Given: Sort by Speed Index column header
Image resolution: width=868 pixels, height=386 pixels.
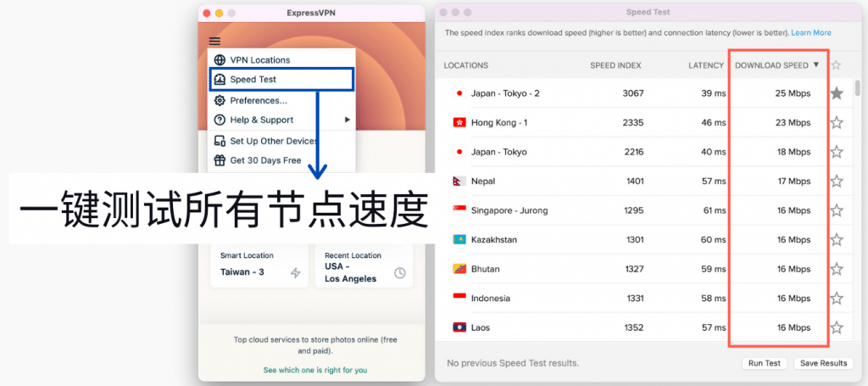Looking at the screenshot, I should [615, 65].
